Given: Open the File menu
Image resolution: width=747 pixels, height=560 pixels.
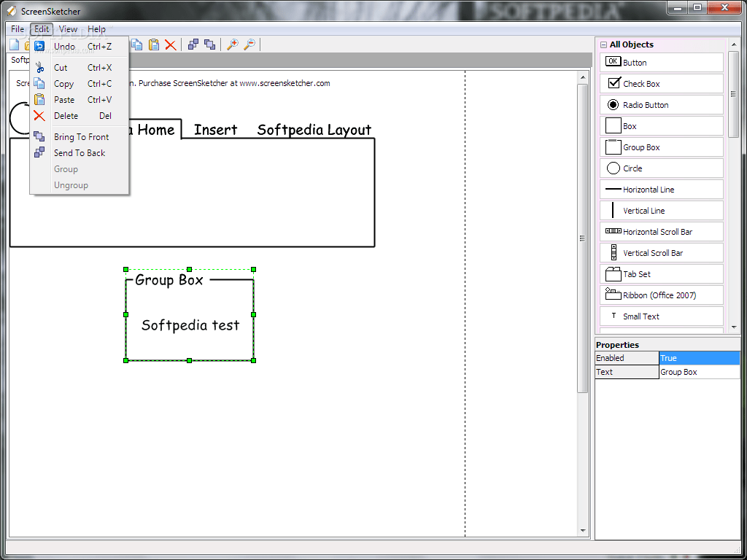Looking at the screenshot, I should (18, 29).
